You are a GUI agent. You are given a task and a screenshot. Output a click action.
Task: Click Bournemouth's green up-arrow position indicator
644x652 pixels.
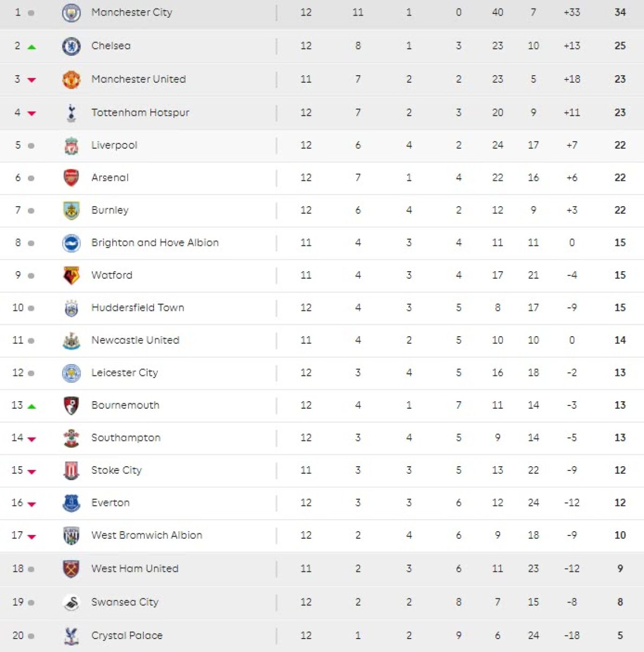pos(32,406)
